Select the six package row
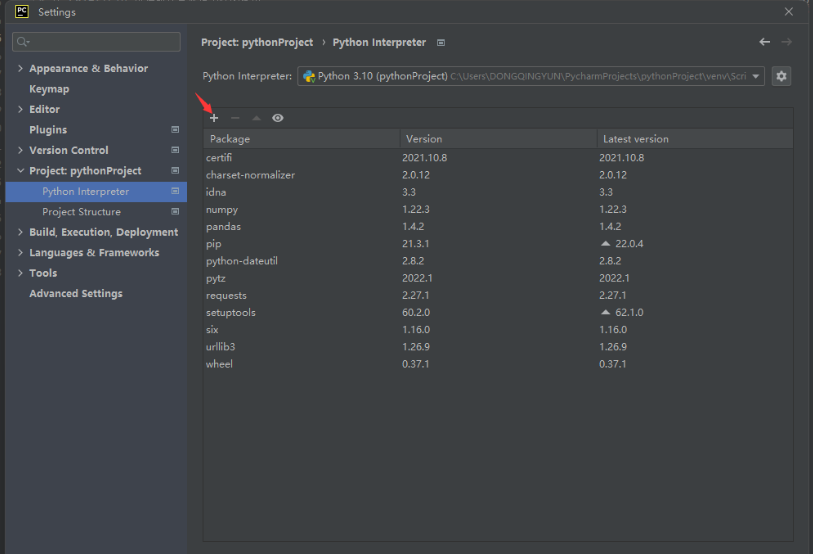The width and height of the screenshot is (813, 554). click(x=498, y=329)
